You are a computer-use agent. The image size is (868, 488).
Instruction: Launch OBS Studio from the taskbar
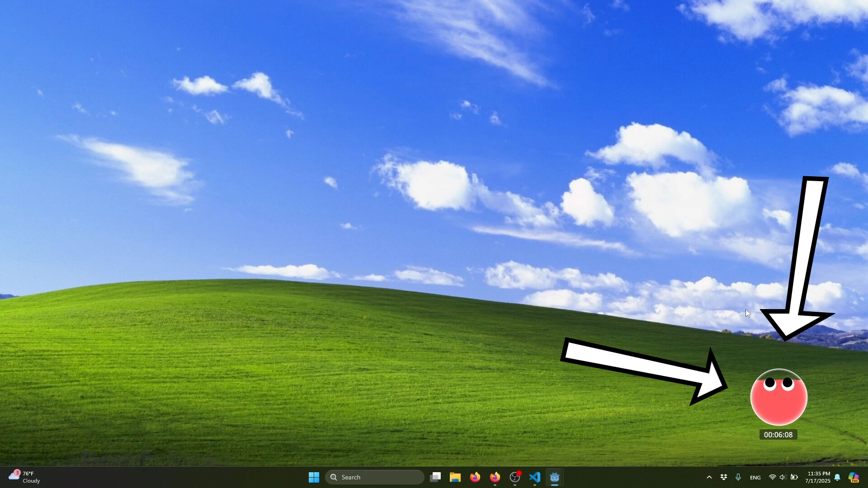coord(515,477)
